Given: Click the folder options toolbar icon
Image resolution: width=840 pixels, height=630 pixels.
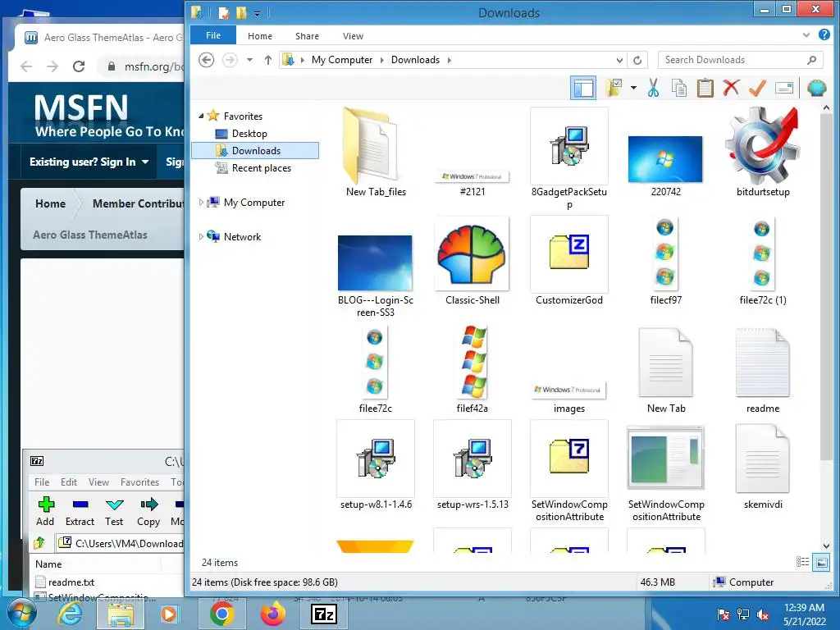Looking at the screenshot, I should click(614, 88).
